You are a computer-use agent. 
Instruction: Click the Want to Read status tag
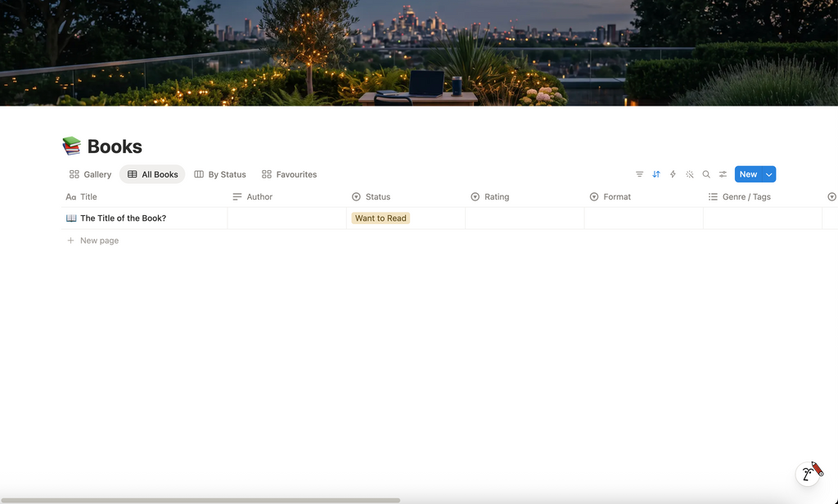point(381,218)
